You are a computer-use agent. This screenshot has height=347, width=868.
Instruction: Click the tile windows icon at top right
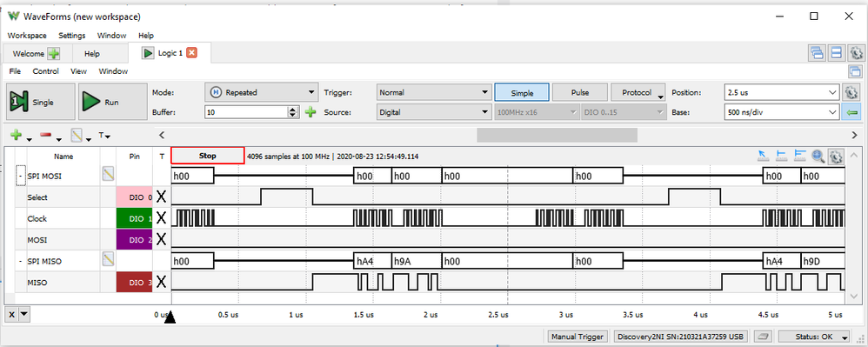pos(837,53)
